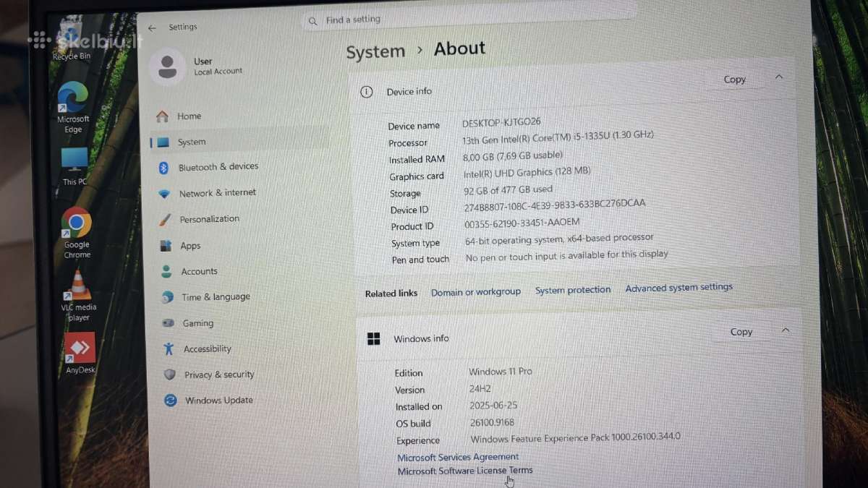Click the version value 24H2

(x=480, y=389)
